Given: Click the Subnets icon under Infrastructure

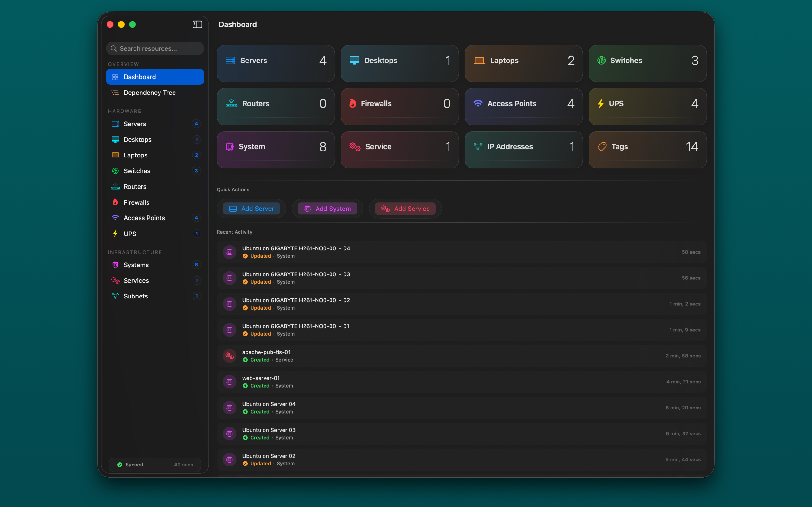Looking at the screenshot, I should pos(115,296).
